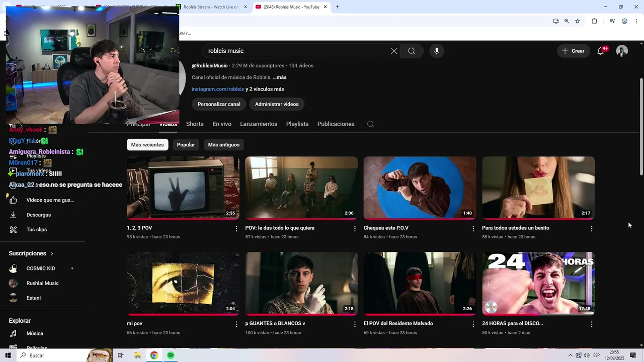
Task: Click 'Administrar videos' button
Action: point(277,104)
